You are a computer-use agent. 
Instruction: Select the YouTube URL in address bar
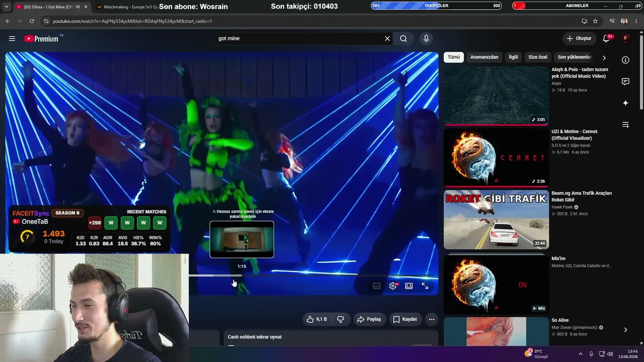(132, 21)
